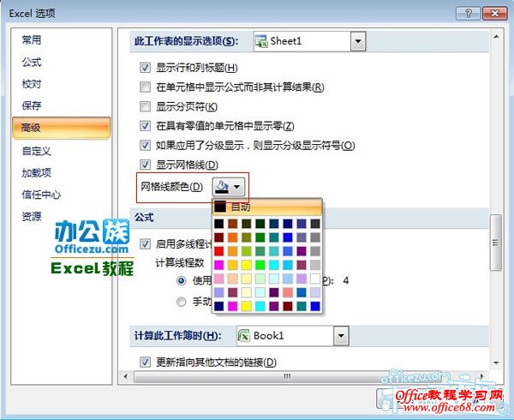This screenshot has width=514, height=420.
Task: Open the 常用 options category
Action: pos(32,40)
